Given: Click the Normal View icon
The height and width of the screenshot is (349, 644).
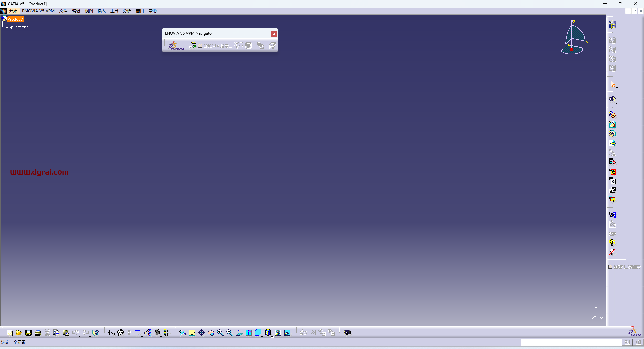Looking at the screenshot, I should 239,333.
